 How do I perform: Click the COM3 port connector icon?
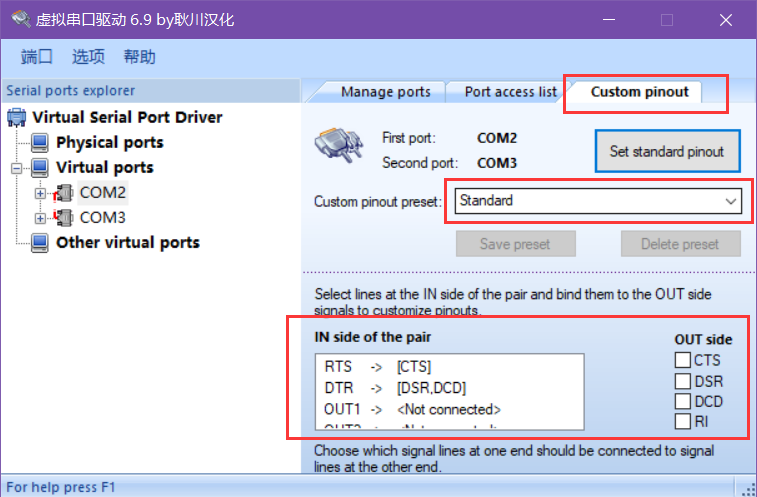point(65,217)
